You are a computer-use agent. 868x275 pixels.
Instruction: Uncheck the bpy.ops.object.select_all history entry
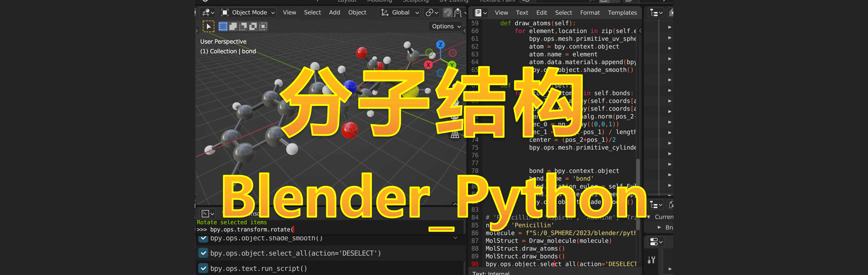click(x=203, y=253)
